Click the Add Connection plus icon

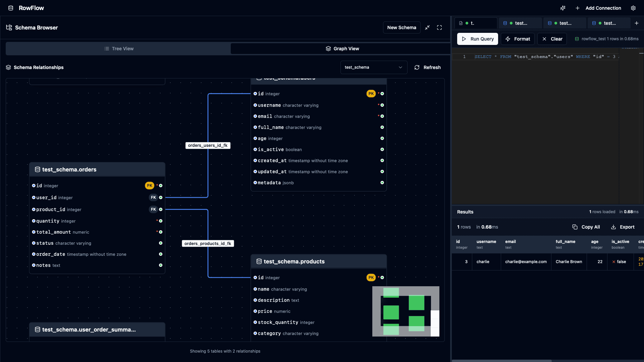point(577,8)
